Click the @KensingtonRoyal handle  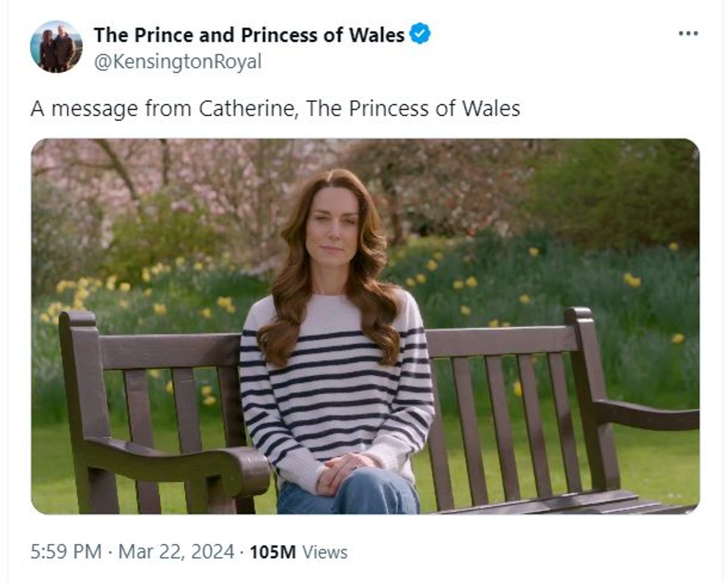tap(177, 61)
